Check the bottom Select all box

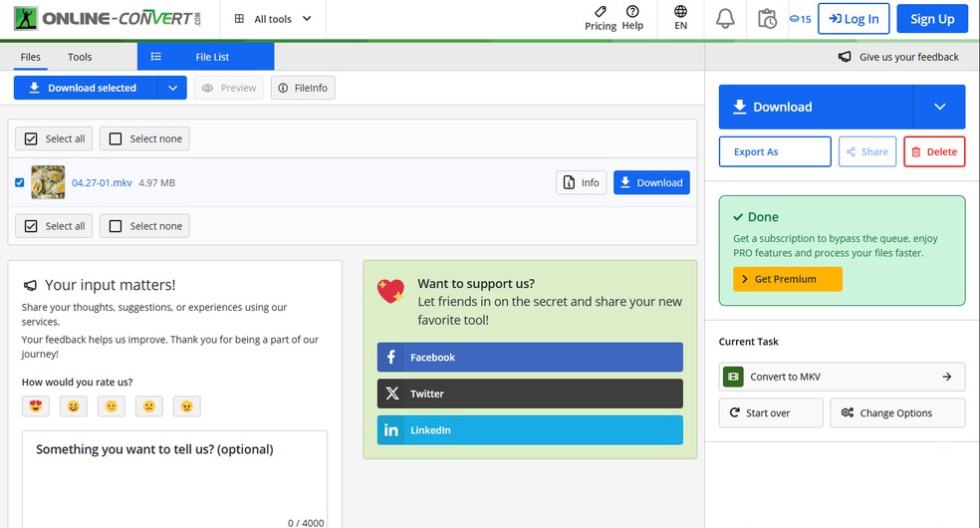pyautogui.click(x=55, y=226)
